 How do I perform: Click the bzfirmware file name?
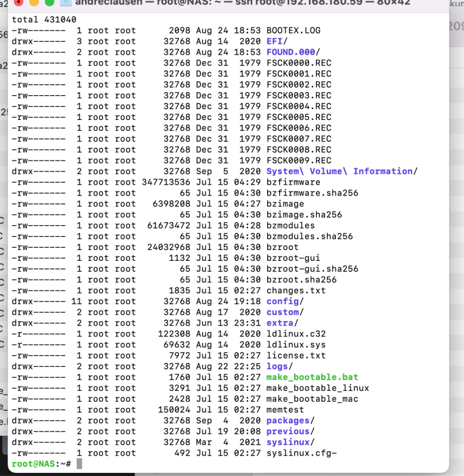293,182
